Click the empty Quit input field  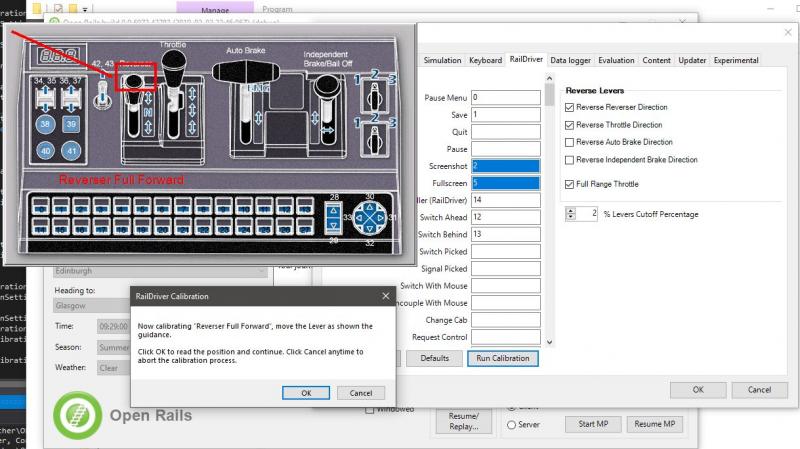coord(506,132)
